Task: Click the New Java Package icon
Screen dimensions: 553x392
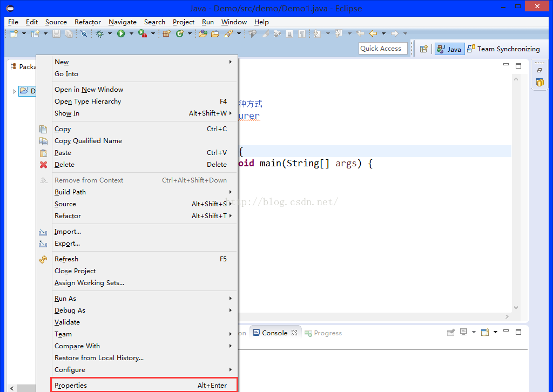Action: click(x=166, y=33)
